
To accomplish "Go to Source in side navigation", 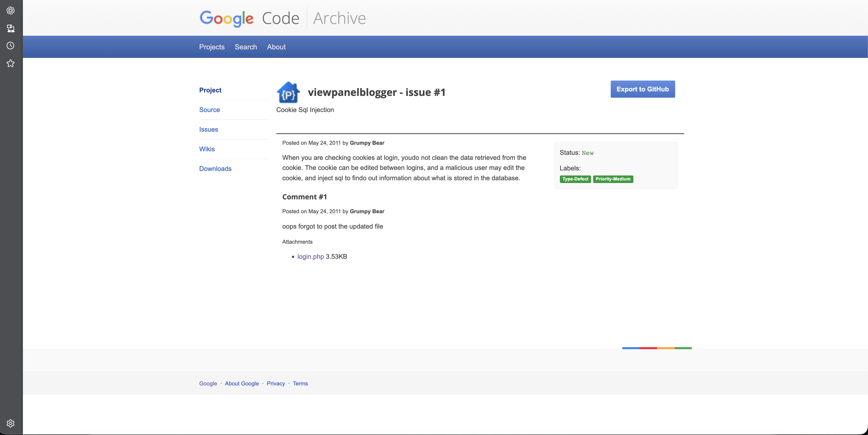I will pyautogui.click(x=209, y=110).
